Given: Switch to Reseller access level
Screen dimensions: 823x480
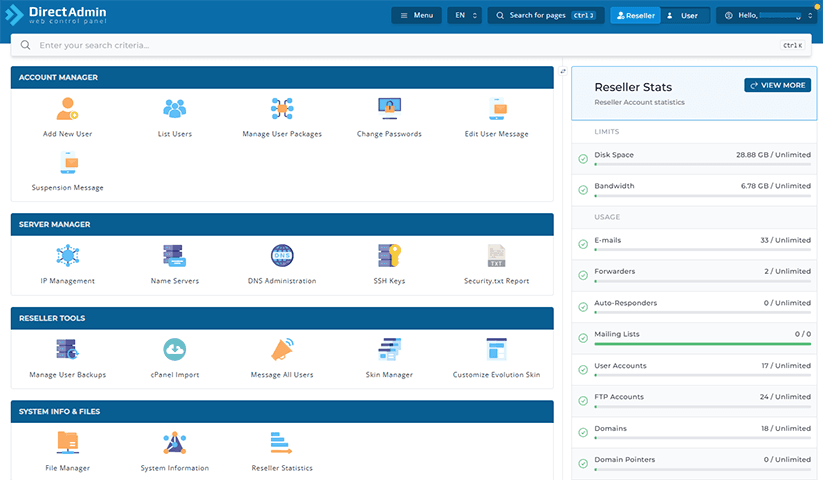Looking at the screenshot, I should click(x=636, y=15).
